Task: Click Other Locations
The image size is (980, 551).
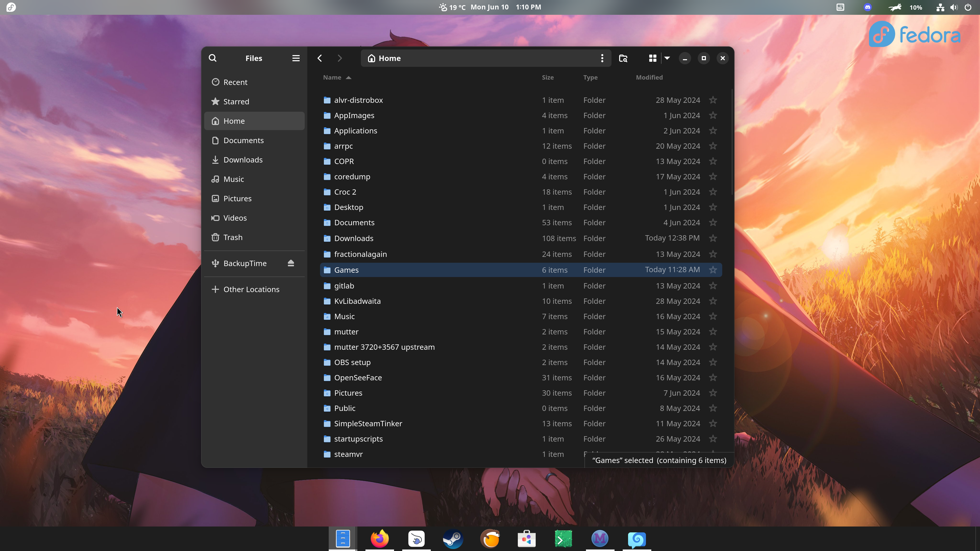Action: [251, 289]
